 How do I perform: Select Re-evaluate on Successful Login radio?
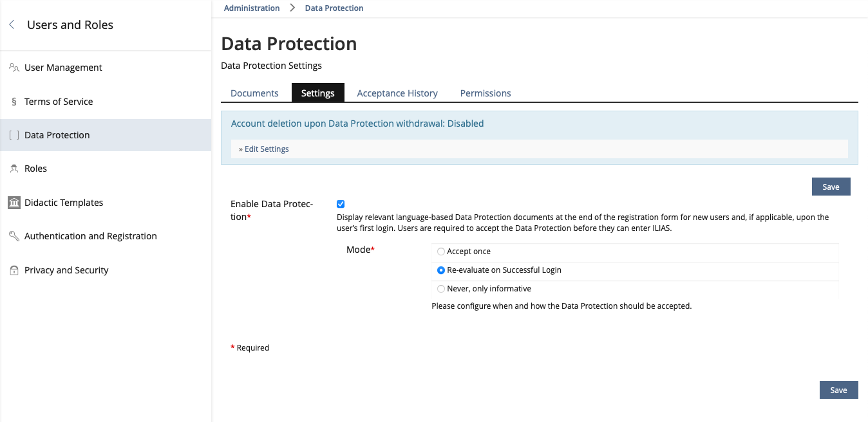[x=441, y=270]
